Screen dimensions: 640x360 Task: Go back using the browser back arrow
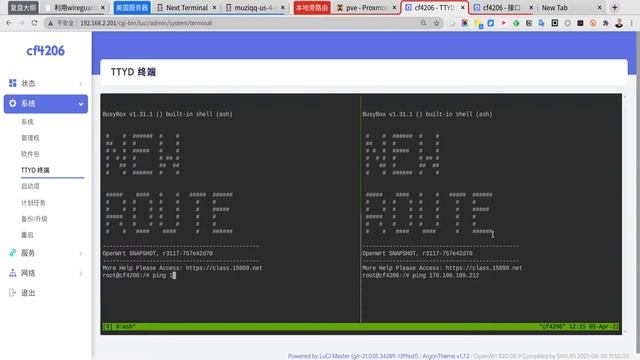click(9, 23)
